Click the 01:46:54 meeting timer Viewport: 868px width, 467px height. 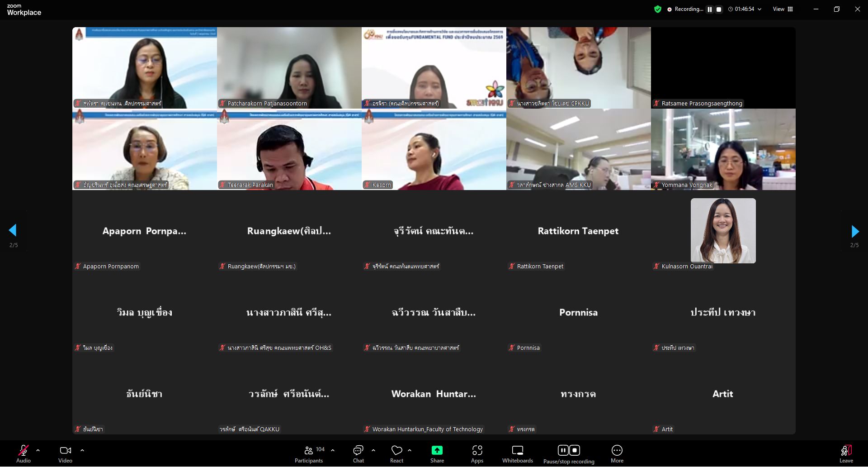click(x=744, y=9)
